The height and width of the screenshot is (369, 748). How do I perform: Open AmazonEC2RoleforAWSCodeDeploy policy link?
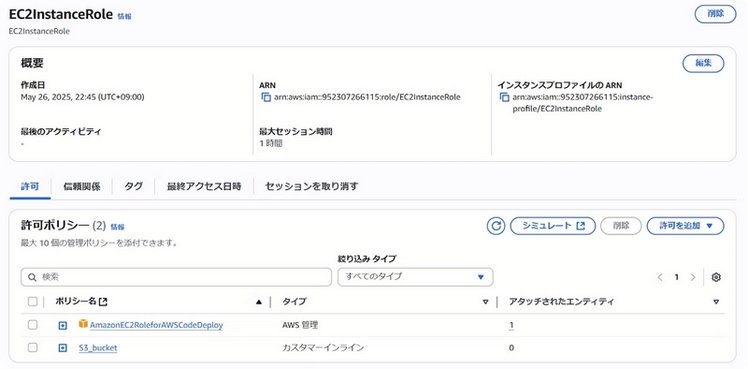156,325
